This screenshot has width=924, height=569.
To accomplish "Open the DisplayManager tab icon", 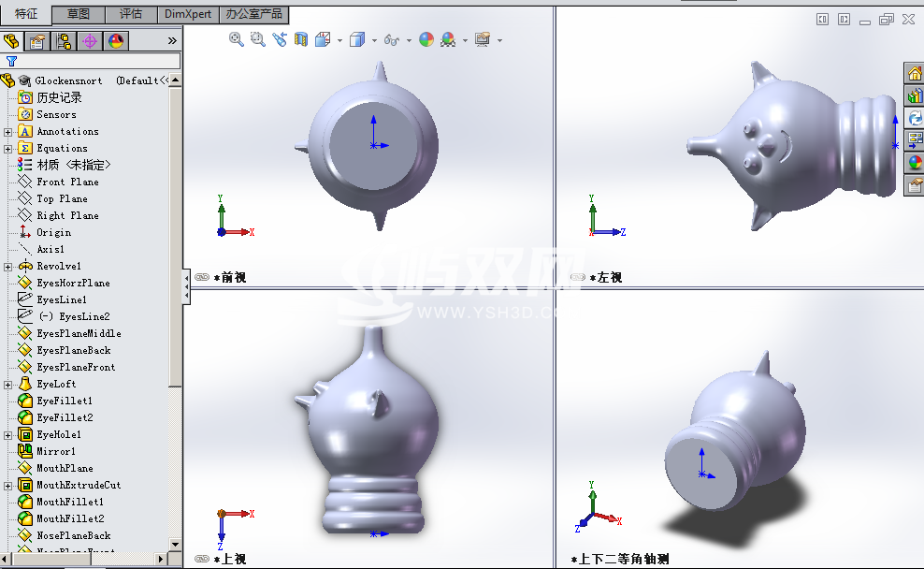I will [116, 40].
